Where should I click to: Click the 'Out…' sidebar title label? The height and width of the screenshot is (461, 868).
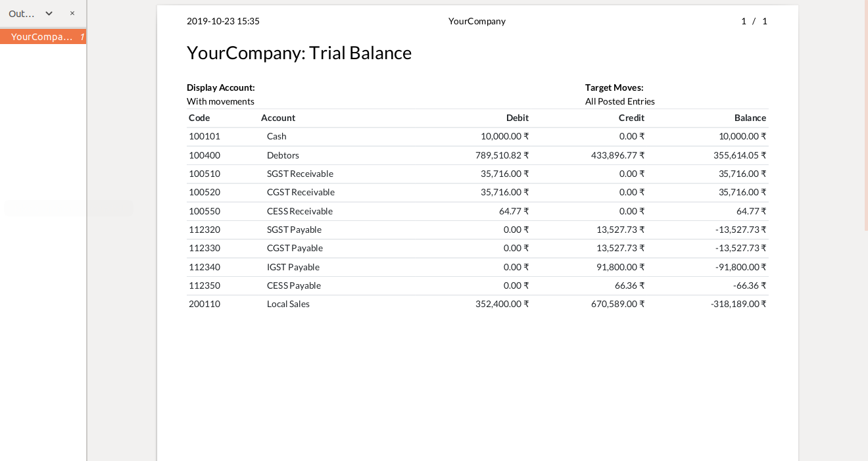(21, 13)
